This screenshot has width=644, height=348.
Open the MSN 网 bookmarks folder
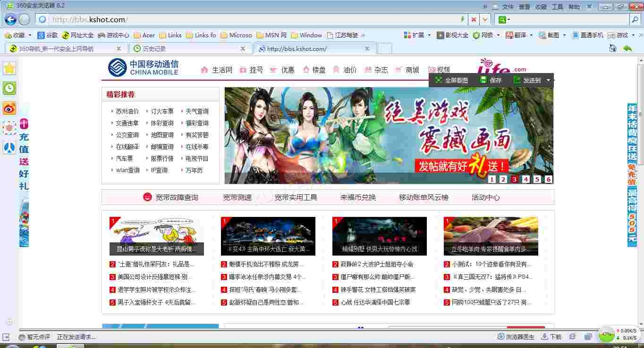coord(272,35)
